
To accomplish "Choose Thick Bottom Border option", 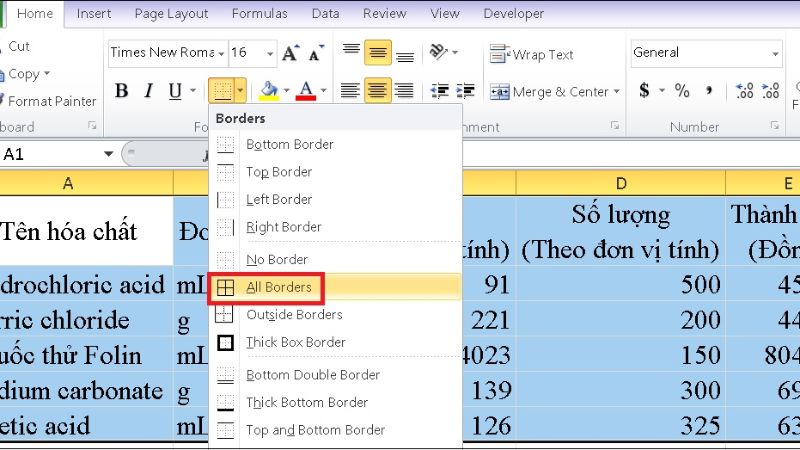I will click(x=335, y=403).
